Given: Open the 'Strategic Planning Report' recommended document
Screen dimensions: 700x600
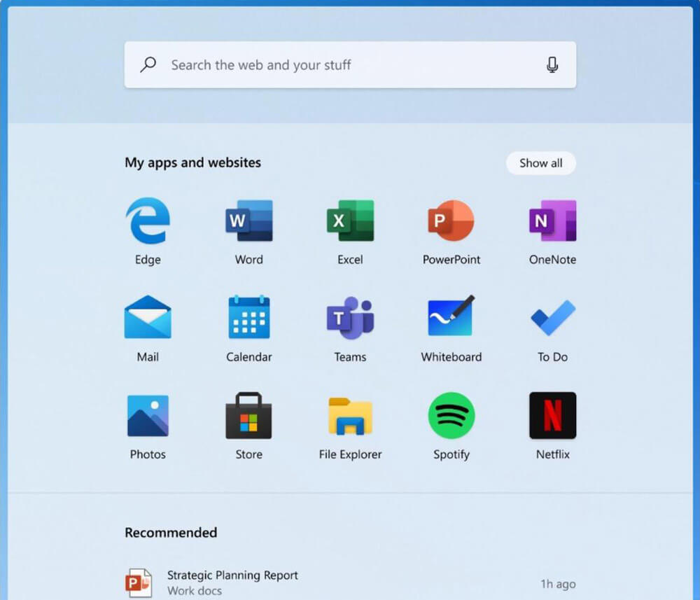Looking at the screenshot, I should pyautogui.click(x=350, y=582).
